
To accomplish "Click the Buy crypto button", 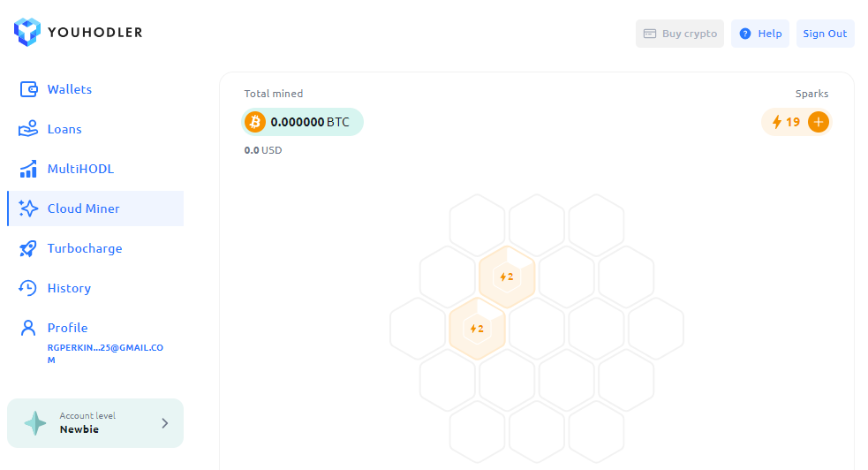I will [680, 34].
